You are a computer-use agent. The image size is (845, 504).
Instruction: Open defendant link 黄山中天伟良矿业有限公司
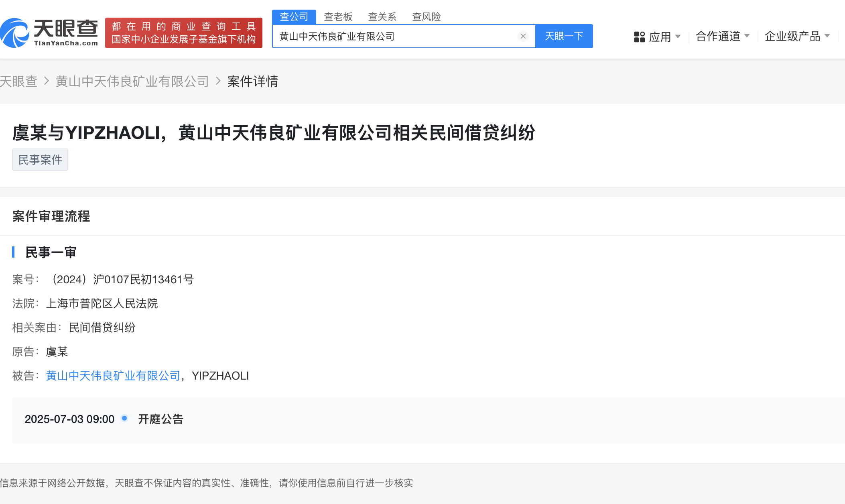pyautogui.click(x=113, y=376)
